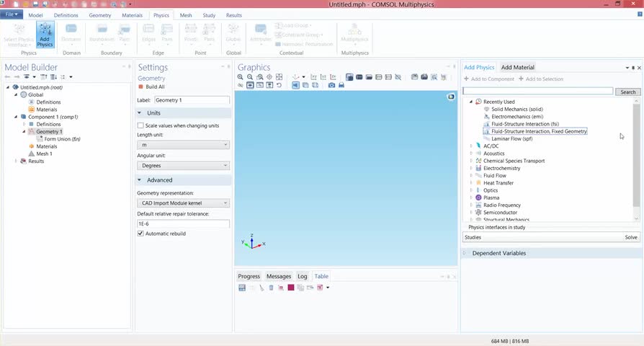The width and height of the screenshot is (644, 346).
Task: Open the File menu
Action: [x=11, y=14]
